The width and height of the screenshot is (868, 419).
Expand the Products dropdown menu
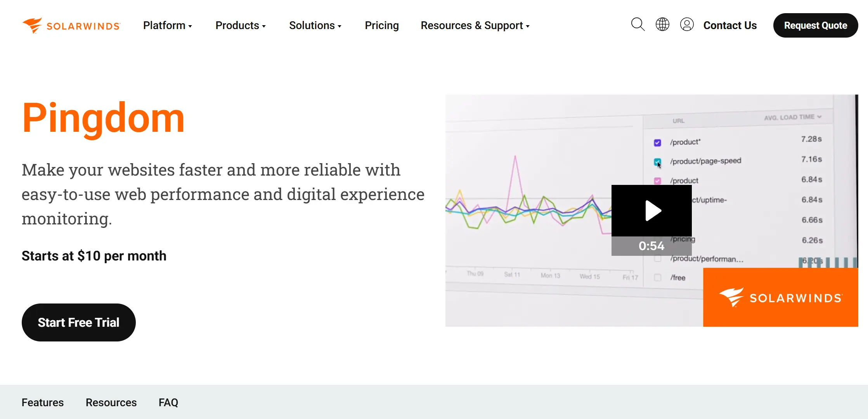(241, 26)
